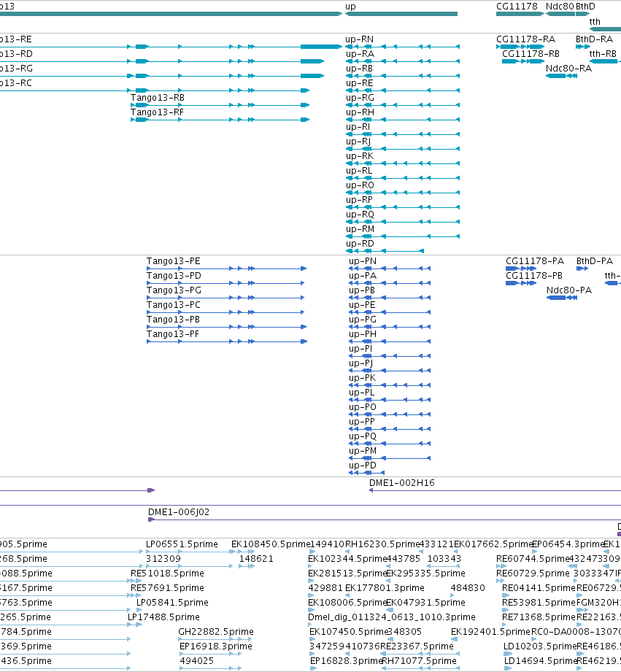The width and height of the screenshot is (621, 672).
Task: Click protein label Tango13-PB
Action: tap(173, 320)
